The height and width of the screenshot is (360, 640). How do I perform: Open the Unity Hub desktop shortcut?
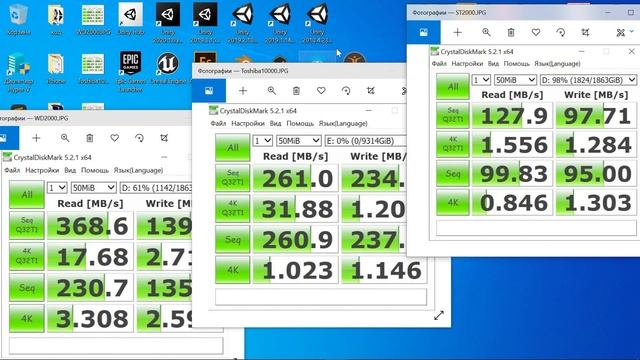(131, 20)
